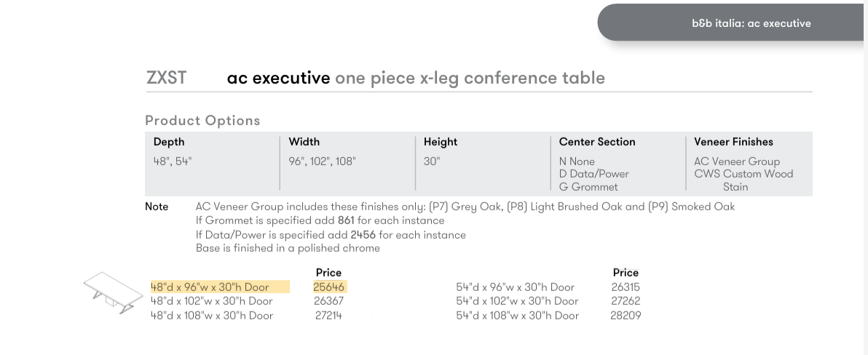Select the AC Veneer Group finish
This screenshot has width=868, height=355.
pyautogui.click(x=736, y=161)
